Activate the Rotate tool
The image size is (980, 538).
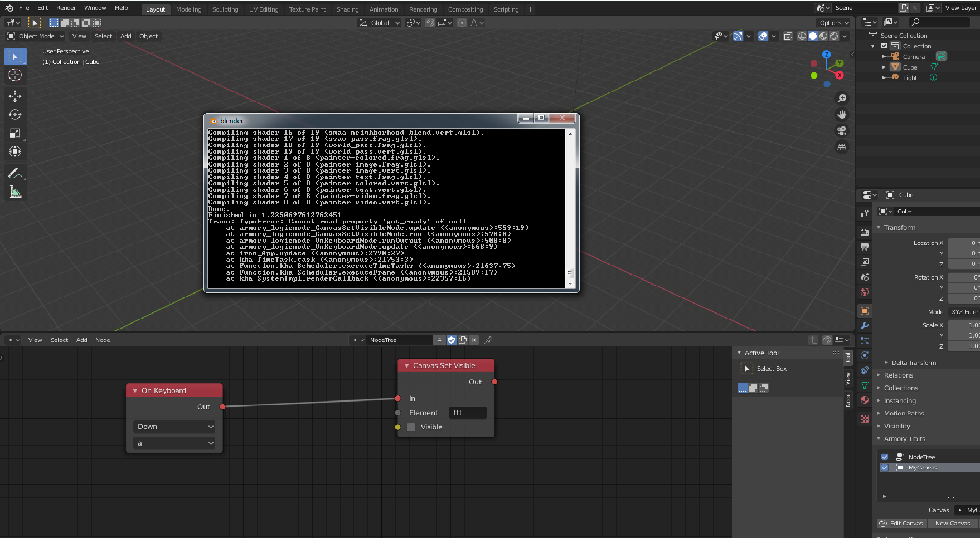pos(15,115)
